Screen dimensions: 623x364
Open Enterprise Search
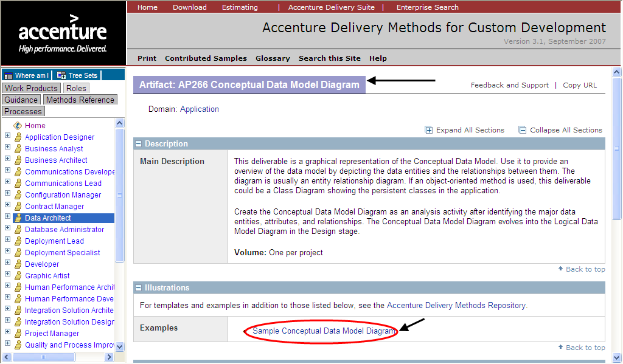click(428, 7)
